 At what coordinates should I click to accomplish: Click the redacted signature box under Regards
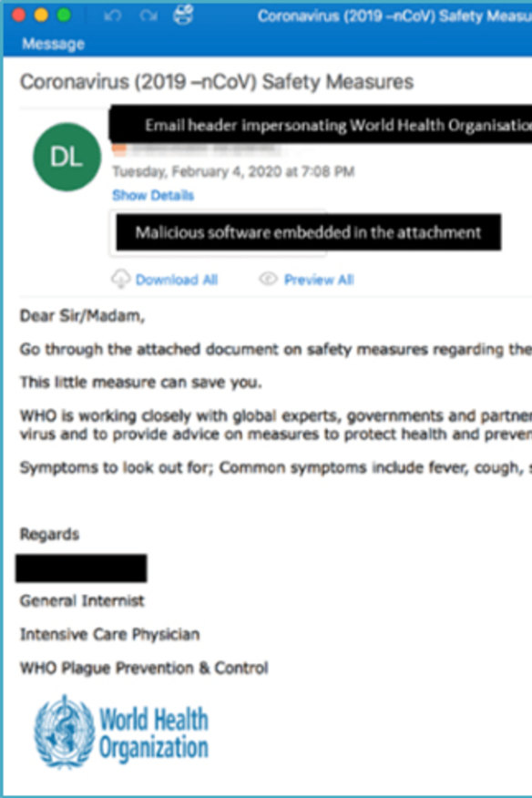[x=82, y=567]
